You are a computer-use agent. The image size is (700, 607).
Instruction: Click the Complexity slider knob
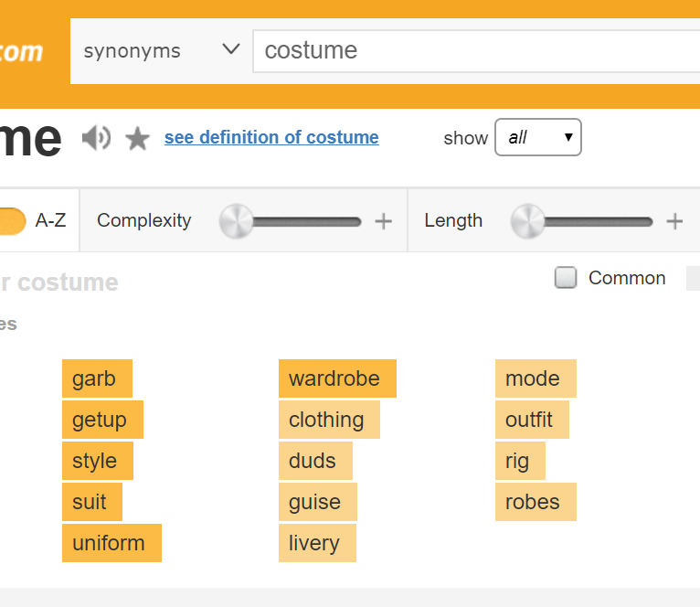236,221
